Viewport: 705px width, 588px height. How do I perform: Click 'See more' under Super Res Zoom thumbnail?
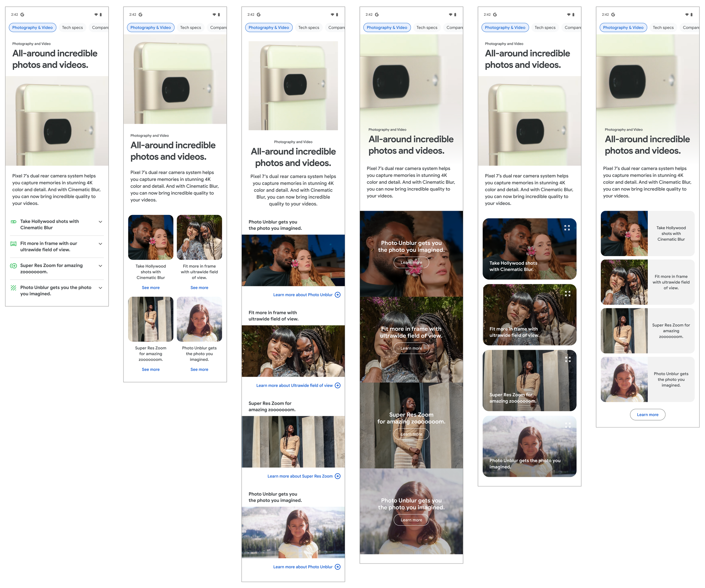point(151,369)
